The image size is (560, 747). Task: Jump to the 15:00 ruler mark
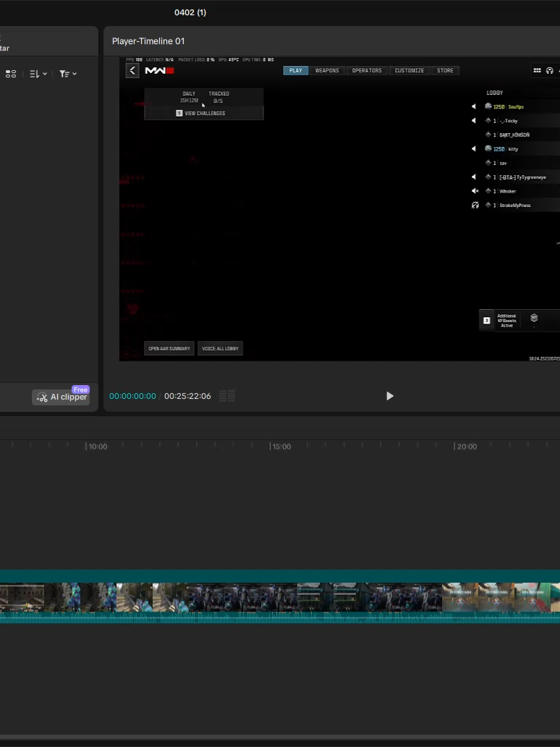click(281, 447)
